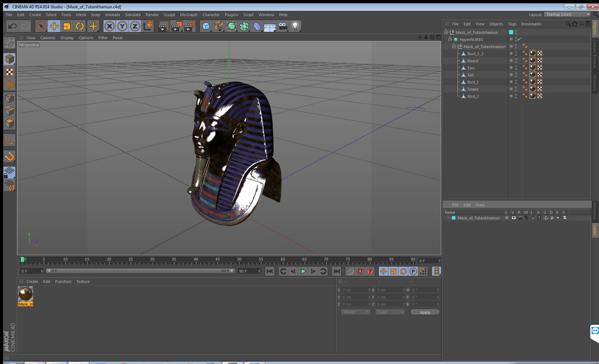The width and height of the screenshot is (599, 364).
Task: Open Render Settings
Action: (190, 26)
